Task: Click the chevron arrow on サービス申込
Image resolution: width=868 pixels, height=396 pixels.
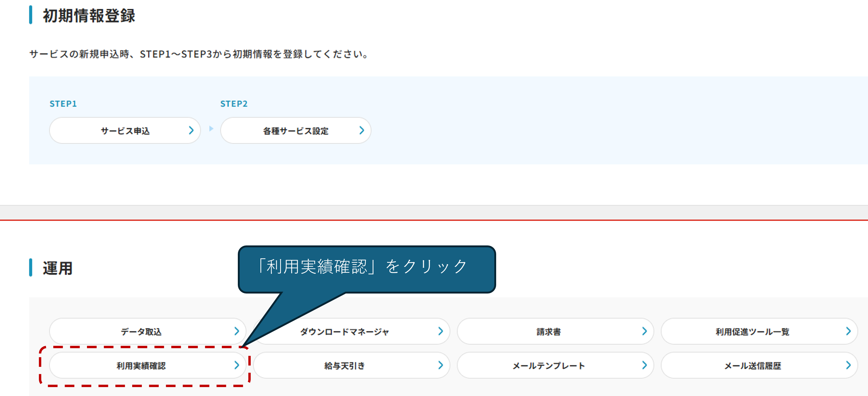Action: coord(191,130)
